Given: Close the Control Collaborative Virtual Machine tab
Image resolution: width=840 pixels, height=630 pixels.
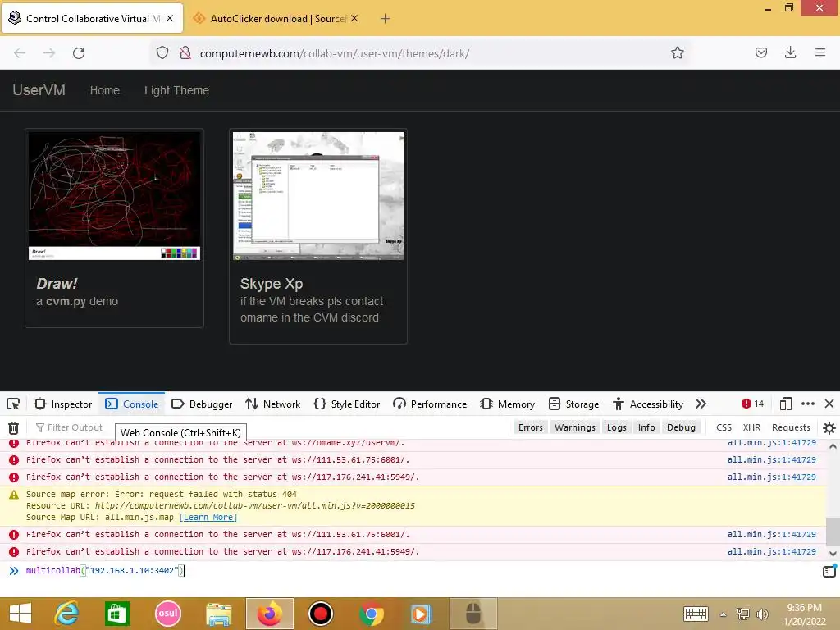Looking at the screenshot, I should click(x=170, y=18).
